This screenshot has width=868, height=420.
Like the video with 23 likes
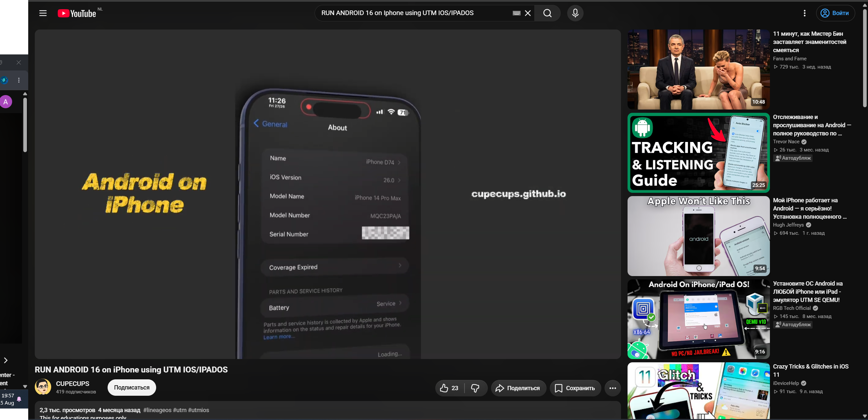pyautogui.click(x=449, y=388)
